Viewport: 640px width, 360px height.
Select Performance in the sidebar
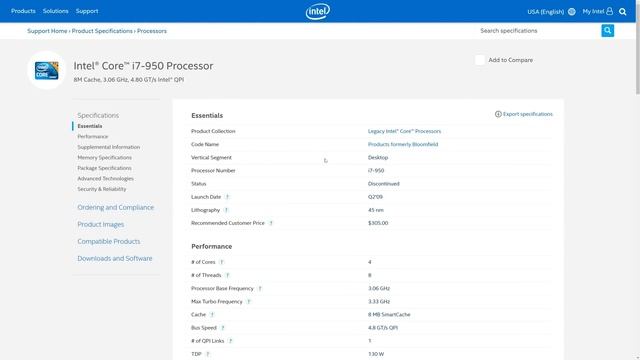coord(93,137)
